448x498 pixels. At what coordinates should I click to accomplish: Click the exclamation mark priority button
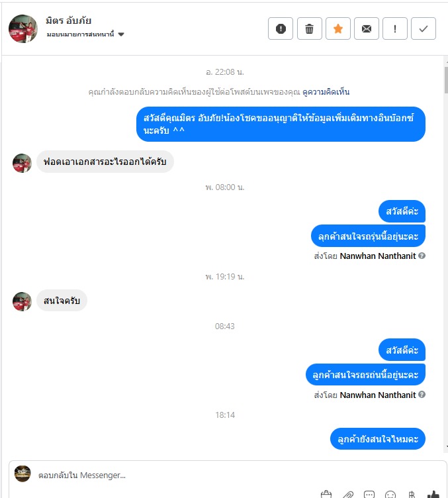394,28
